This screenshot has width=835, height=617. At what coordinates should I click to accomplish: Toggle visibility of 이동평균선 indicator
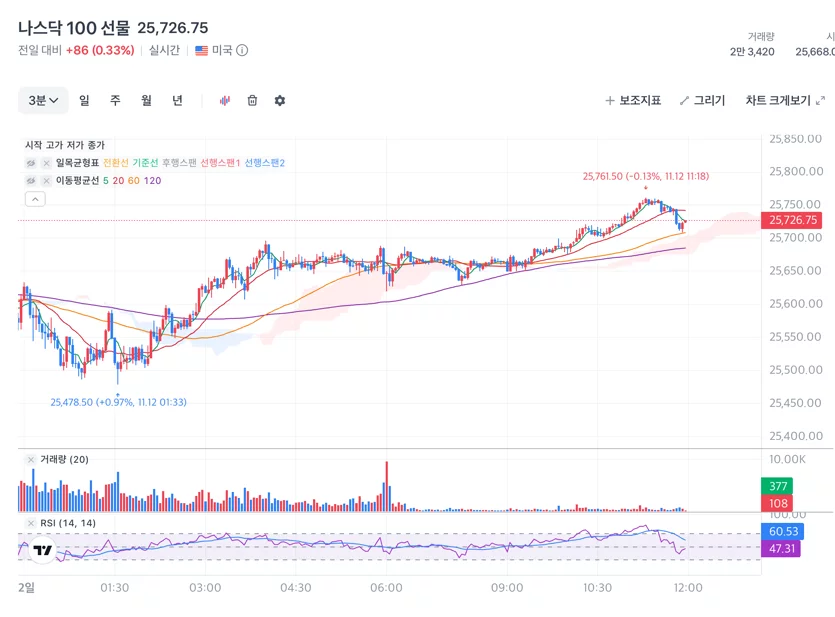31,181
